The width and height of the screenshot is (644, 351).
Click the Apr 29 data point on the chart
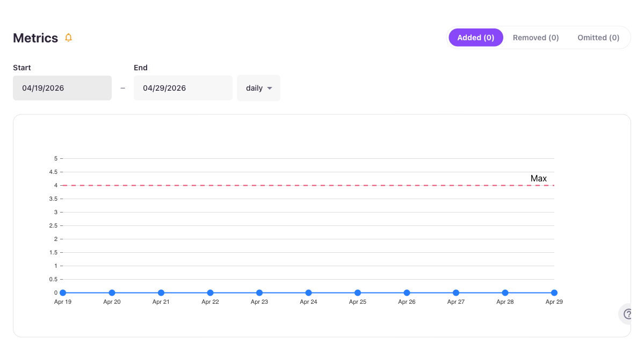(554, 292)
